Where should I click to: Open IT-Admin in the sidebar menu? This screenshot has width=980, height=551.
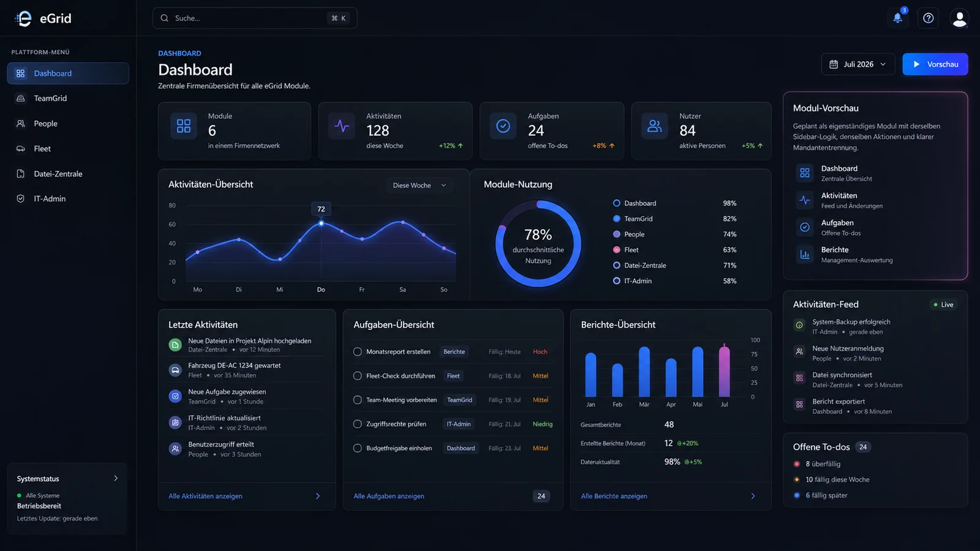click(68, 199)
